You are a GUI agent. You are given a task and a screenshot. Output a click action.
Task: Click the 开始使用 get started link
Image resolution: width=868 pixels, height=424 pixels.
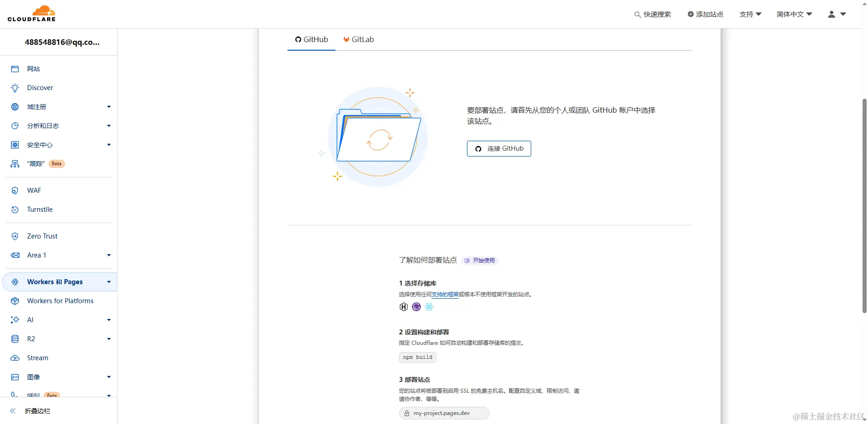[480, 261]
